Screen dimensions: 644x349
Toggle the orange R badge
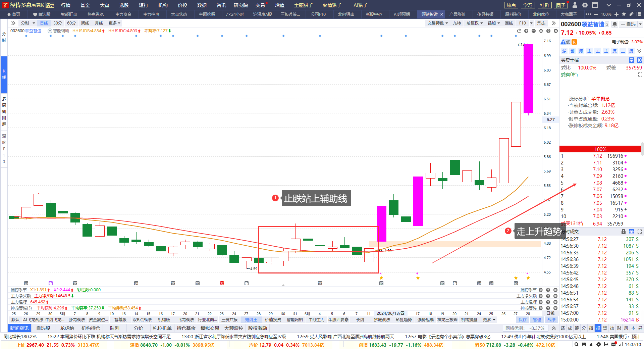click(x=574, y=42)
